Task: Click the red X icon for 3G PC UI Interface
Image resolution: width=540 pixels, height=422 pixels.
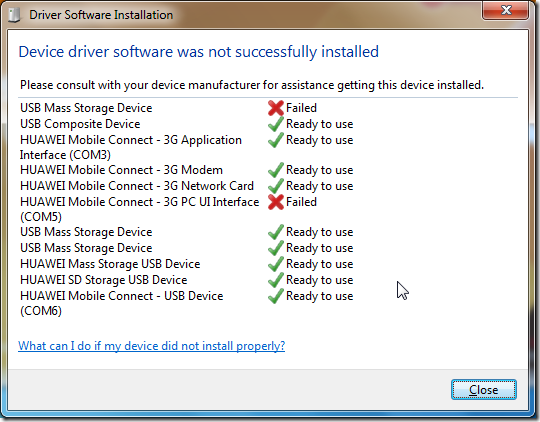Action: coord(276,202)
